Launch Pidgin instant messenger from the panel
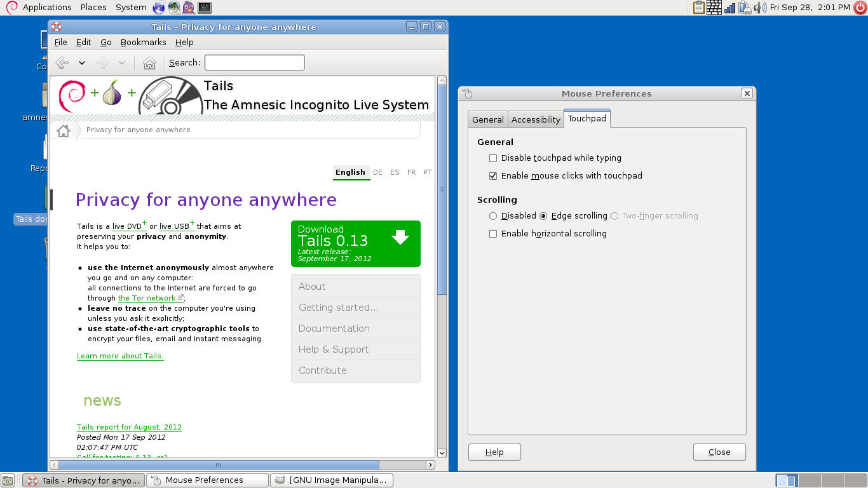Viewport: 868px width, 488px height. tap(189, 8)
